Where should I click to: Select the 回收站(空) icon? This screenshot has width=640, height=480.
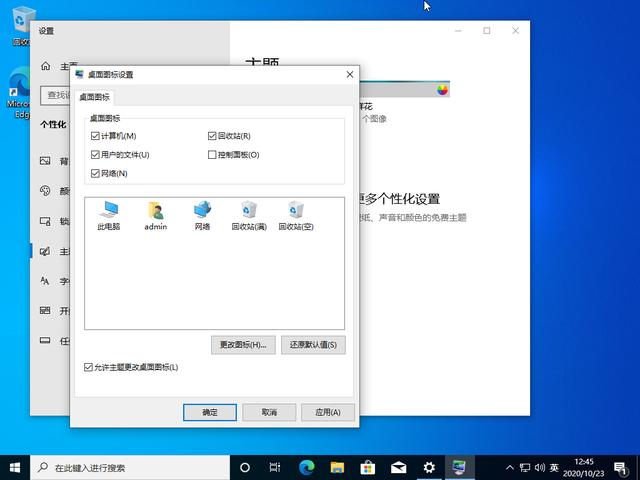(296, 216)
